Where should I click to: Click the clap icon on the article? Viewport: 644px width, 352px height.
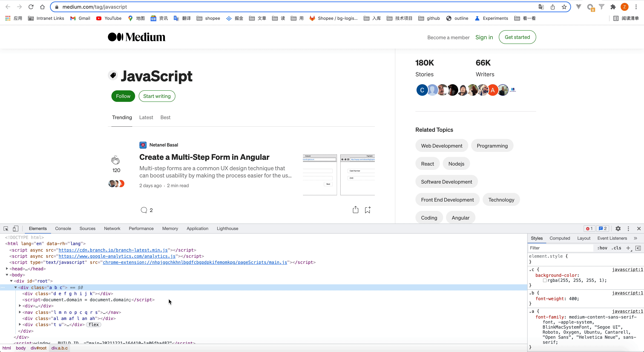pos(115,160)
